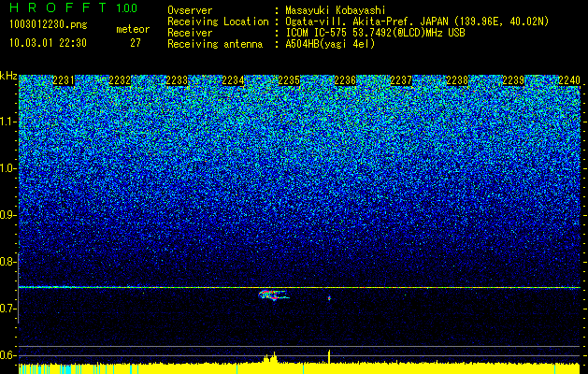Click the 2236 time marker

345,80
